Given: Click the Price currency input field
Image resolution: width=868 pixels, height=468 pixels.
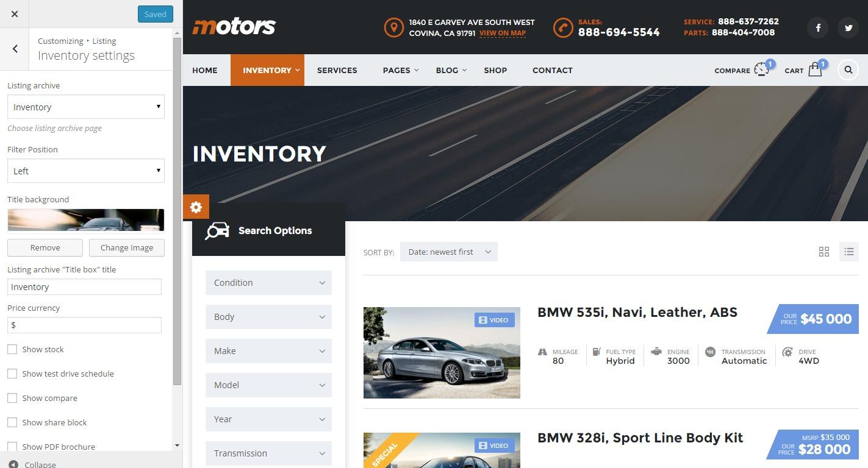Looking at the screenshot, I should (x=84, y=325).
